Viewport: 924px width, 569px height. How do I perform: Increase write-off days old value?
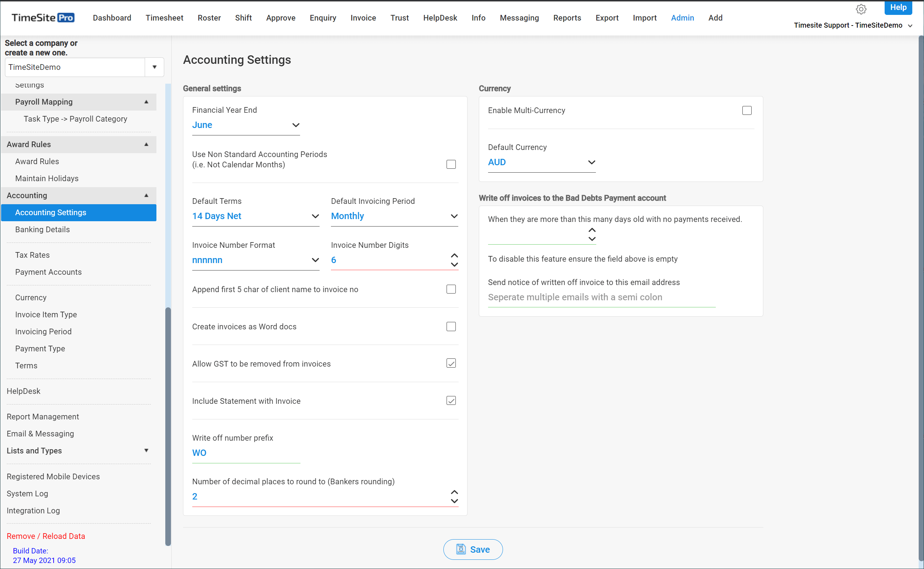(592, 230)
